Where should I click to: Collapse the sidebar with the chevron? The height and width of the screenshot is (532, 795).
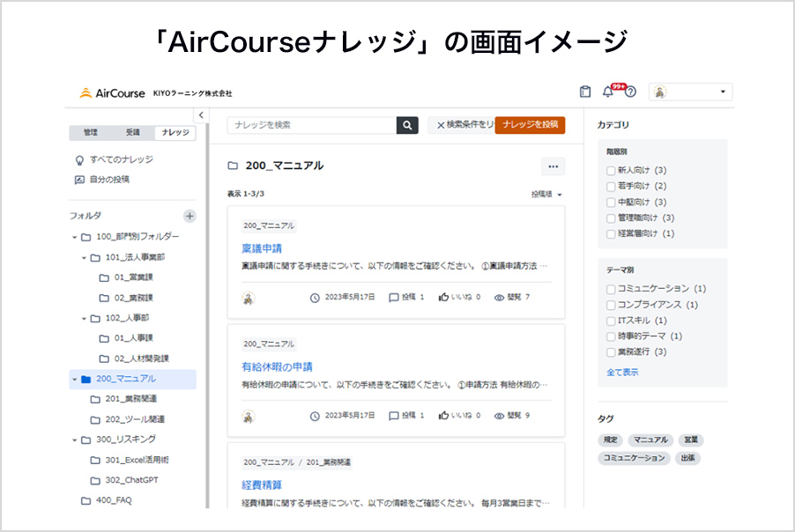click(x=201, y=115)
